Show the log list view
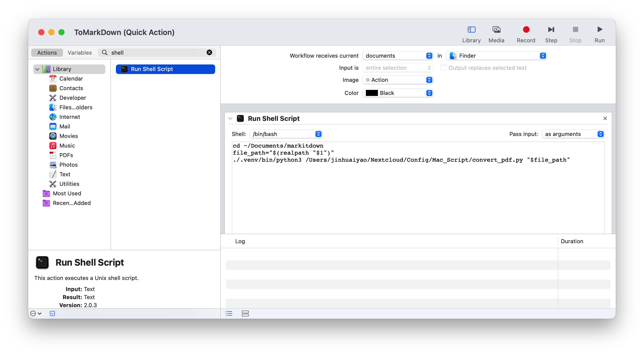The width and height of the screenshot is (644, 356). [229, 313]
